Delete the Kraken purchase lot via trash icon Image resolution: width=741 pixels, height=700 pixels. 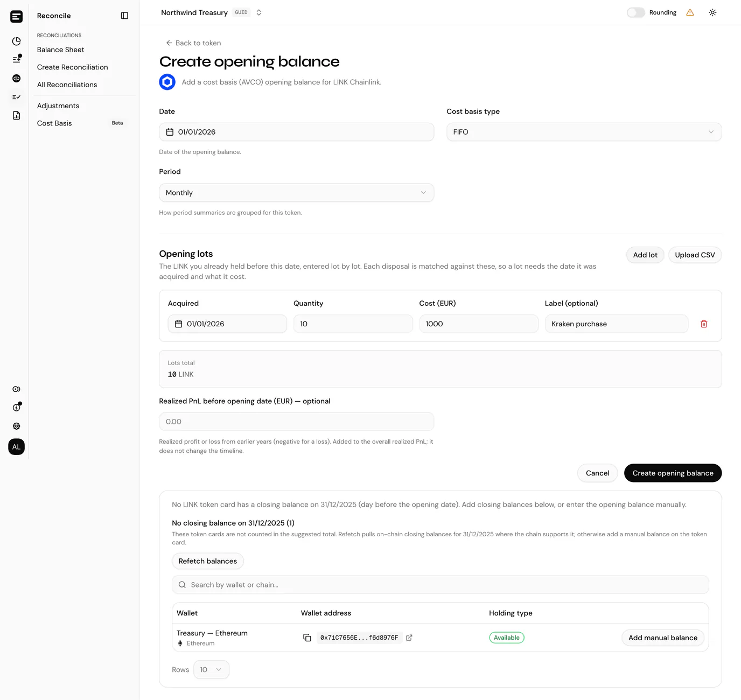pyautogui.click(x=704, y=324)
